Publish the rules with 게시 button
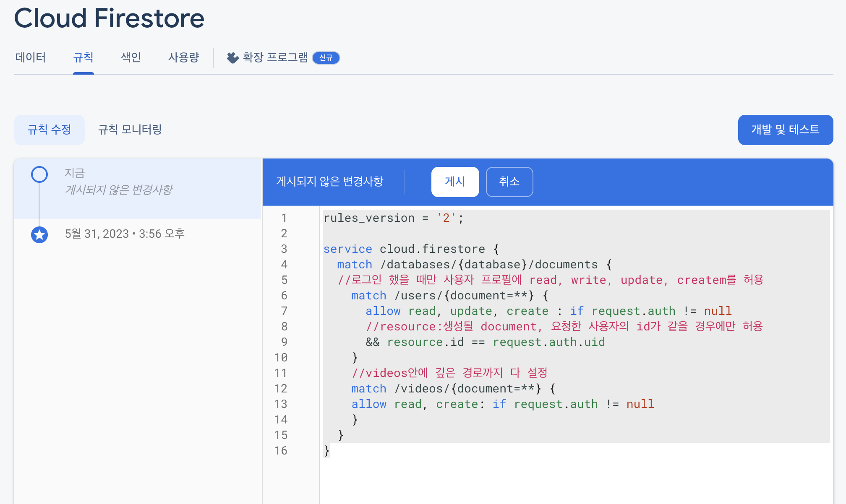 click(455, 182)
